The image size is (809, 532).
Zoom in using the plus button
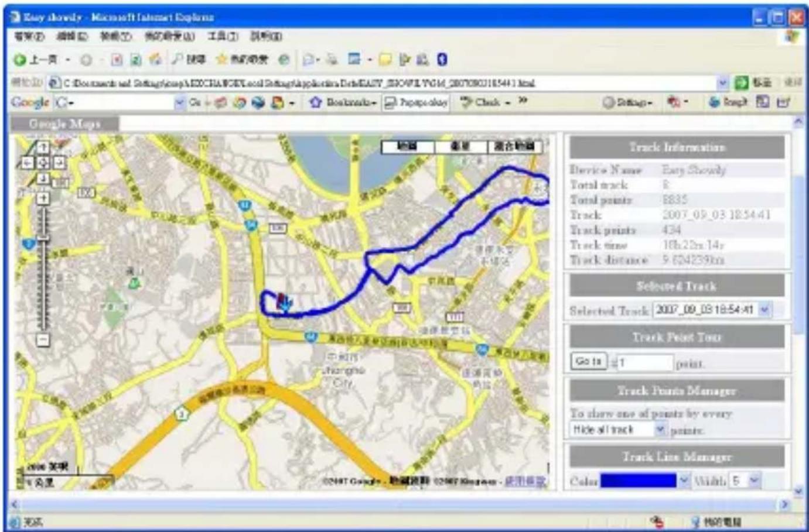[x=43, y=199]
